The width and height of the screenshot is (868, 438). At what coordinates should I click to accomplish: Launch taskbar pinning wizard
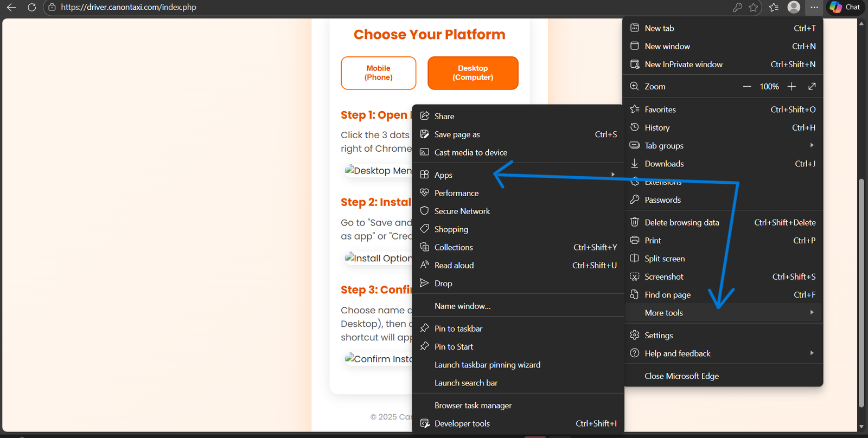[x=518, y=365]
